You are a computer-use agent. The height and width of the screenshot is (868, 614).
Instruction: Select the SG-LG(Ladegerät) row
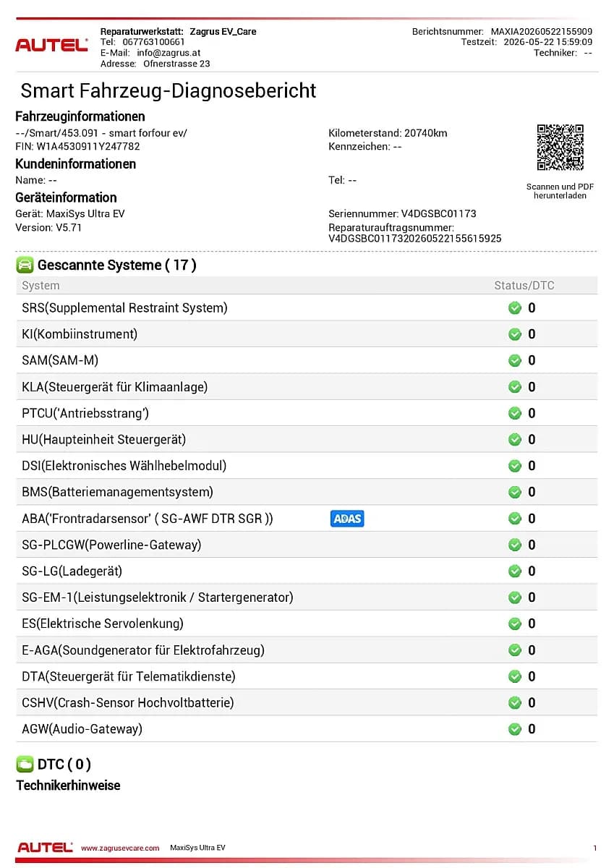click(x=307, y=571)
